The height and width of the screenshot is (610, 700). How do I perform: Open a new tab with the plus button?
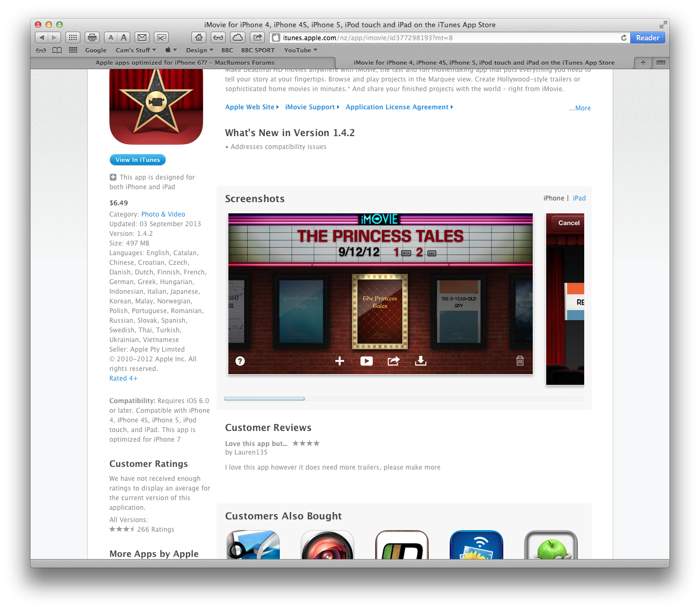tap(643, 63)
